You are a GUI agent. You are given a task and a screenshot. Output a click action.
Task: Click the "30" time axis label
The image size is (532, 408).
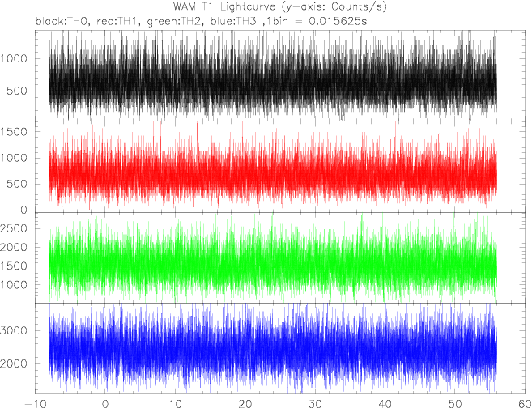(315, 404)
